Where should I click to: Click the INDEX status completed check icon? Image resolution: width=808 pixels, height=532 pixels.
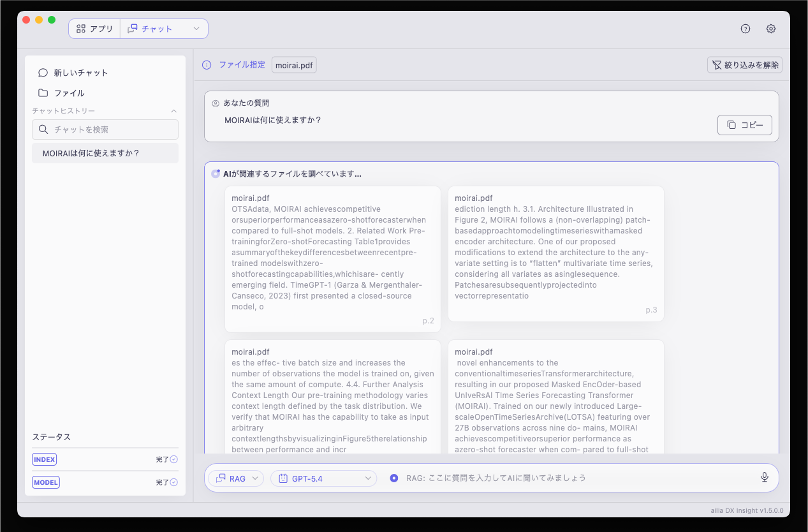[x=173, y=459]
